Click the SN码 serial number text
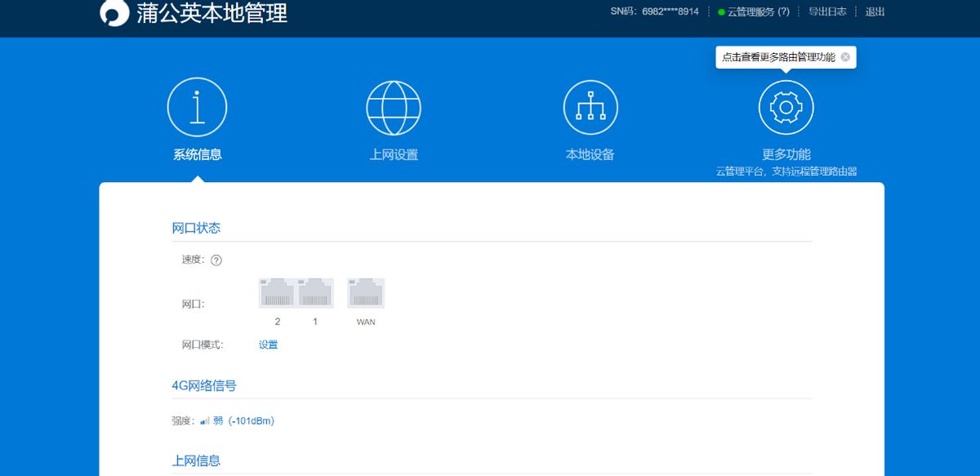The height and width of the screenshot is (476, 980). [x=654, y=11]
